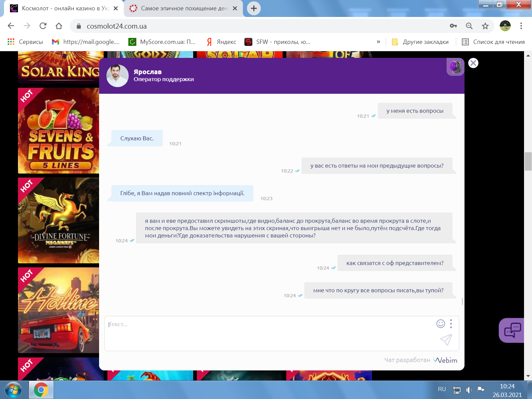532x399 pixels.
Task: Open the Яндекс bookmark
Action: click(x=221, y=42)
